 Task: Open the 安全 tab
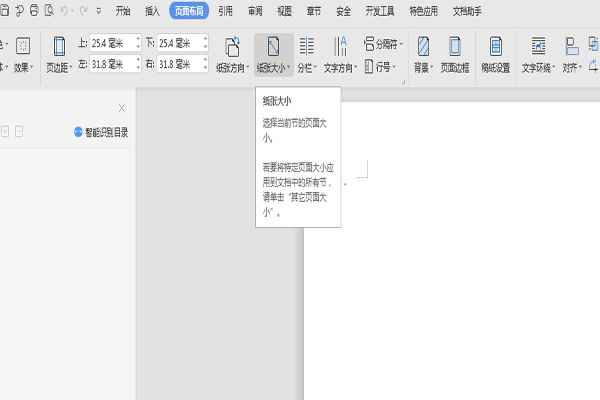coord(343,11)
